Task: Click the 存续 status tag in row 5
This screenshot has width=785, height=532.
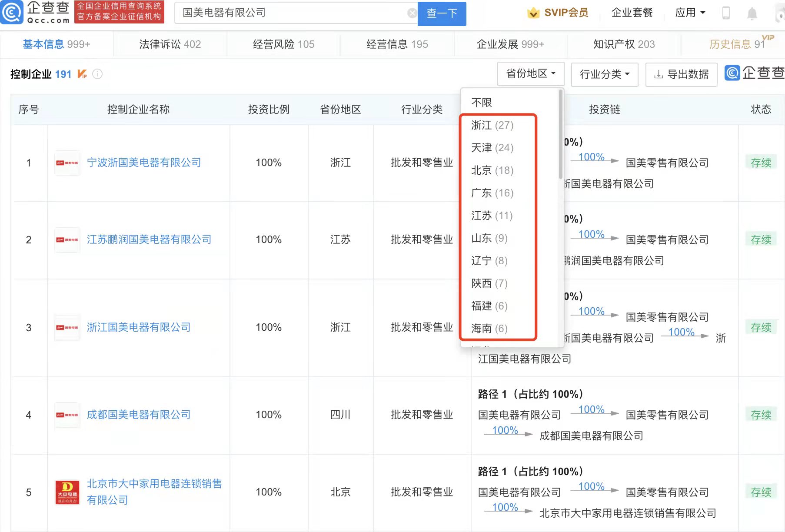Action: 761,492
